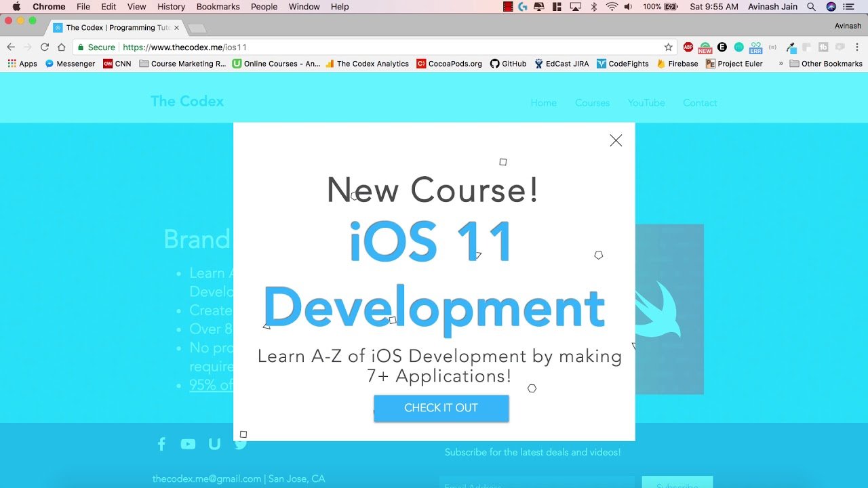Expand the hidden bookmarks overflow chevron
This screenshot has width=868, height=488.
click(x=781, y=64)
